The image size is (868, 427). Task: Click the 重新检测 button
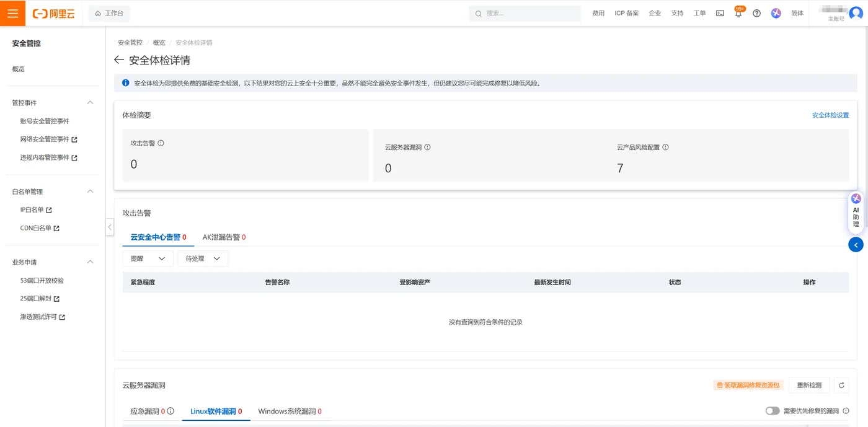(x=809, y=385)
